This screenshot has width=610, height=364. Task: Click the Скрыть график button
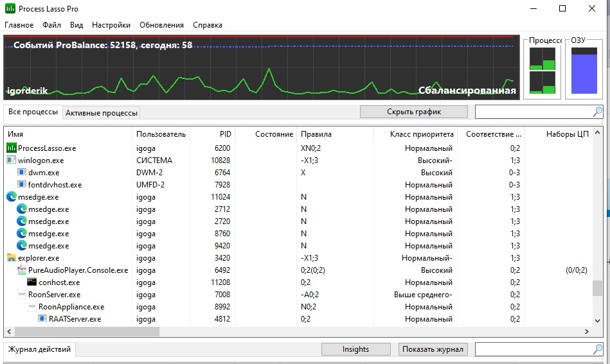coord(414,112)
